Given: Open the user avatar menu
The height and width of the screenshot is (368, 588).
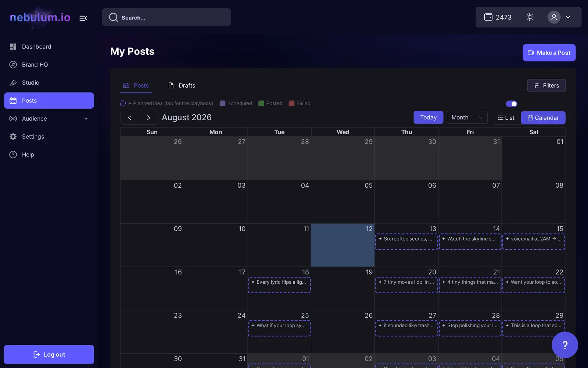Looking at the screenshot, I should pyautogui.click(x=554, y=17).
